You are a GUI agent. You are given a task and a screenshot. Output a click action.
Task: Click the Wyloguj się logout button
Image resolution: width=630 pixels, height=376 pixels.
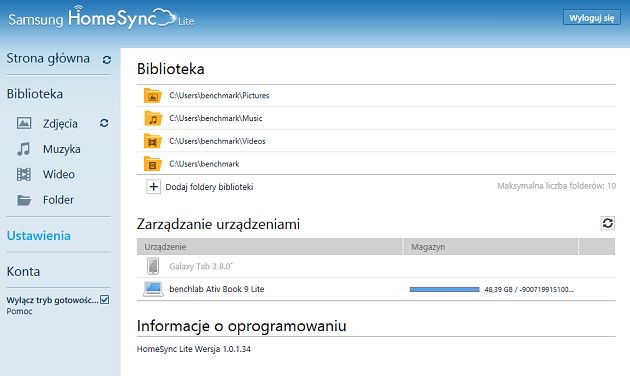click(591, 18)
